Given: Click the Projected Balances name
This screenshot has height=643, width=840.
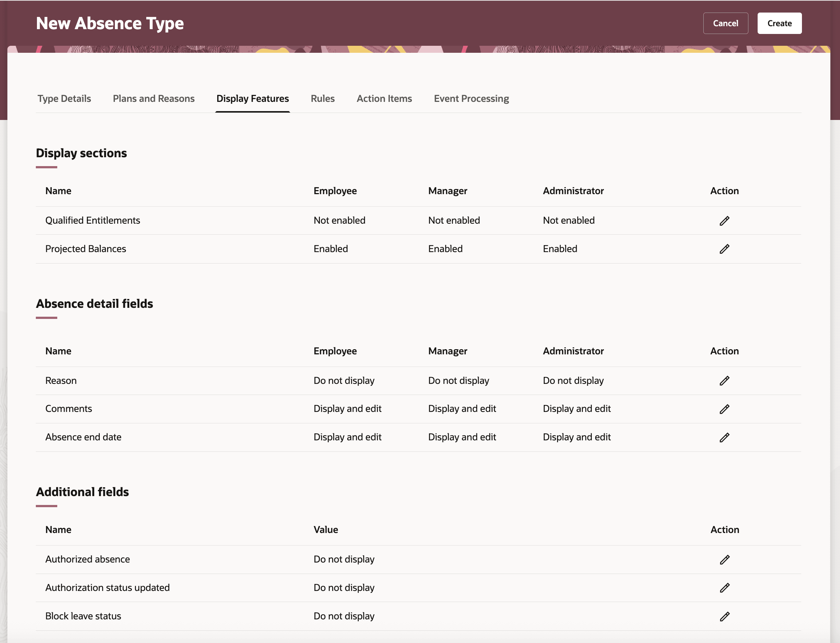Looking at the screenshot, I should click(85, 249).
